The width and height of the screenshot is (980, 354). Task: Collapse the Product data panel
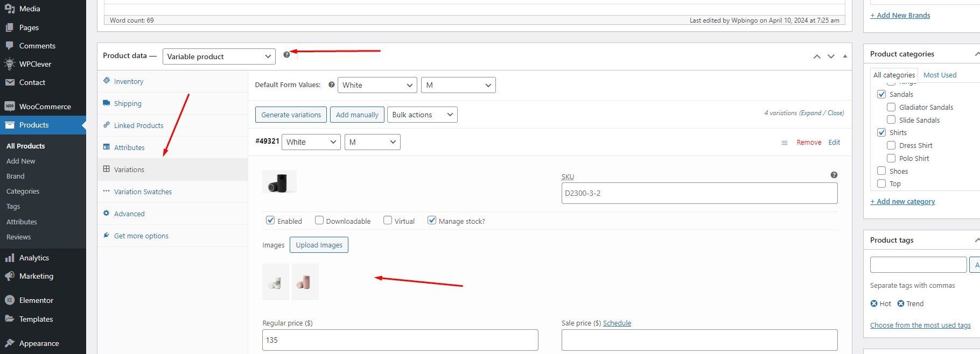tap(845, 56)
